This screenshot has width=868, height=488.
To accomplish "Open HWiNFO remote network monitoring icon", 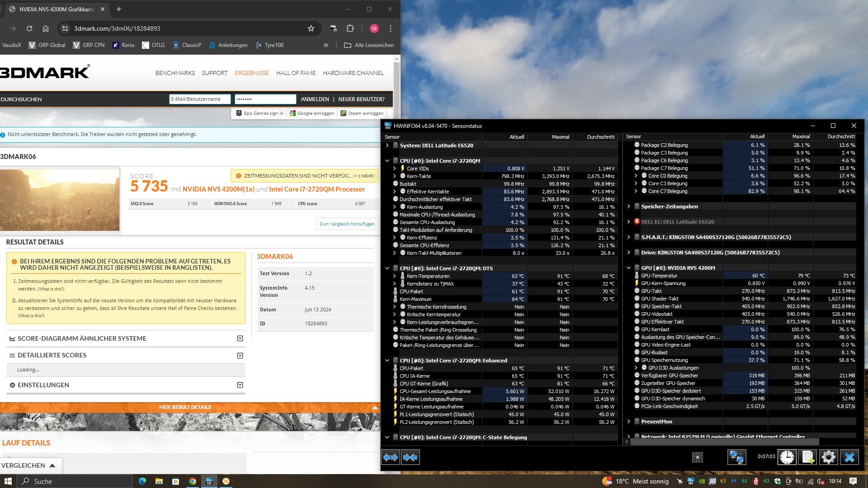I will click(736, 457).
